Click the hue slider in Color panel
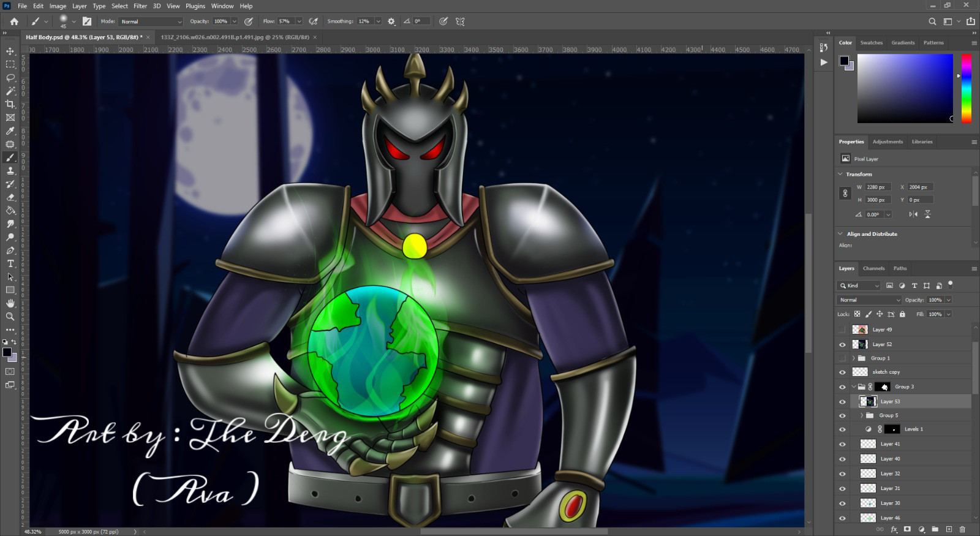 coord(966,88)
